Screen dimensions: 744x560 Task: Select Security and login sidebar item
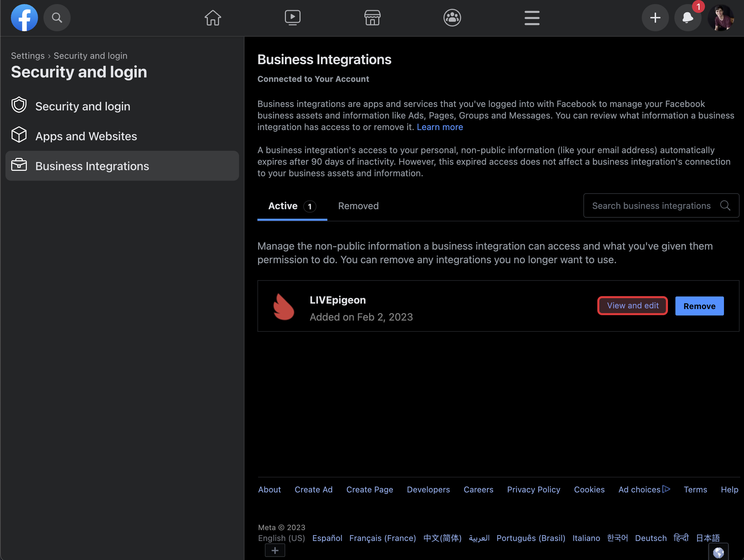[83, 106]
